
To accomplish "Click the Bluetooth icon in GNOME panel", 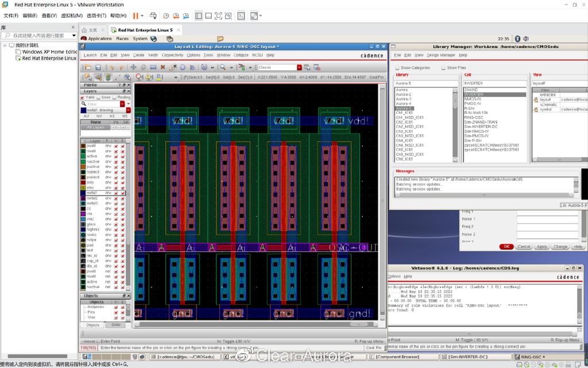I will coord(517,39).
